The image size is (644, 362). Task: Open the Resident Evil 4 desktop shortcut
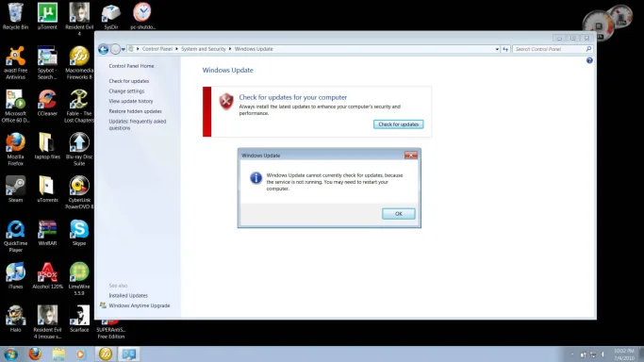(x=79, y=19)
